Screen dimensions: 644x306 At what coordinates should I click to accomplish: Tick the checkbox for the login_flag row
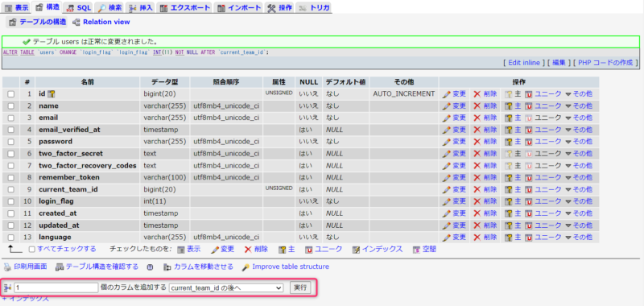pos(11,201)
